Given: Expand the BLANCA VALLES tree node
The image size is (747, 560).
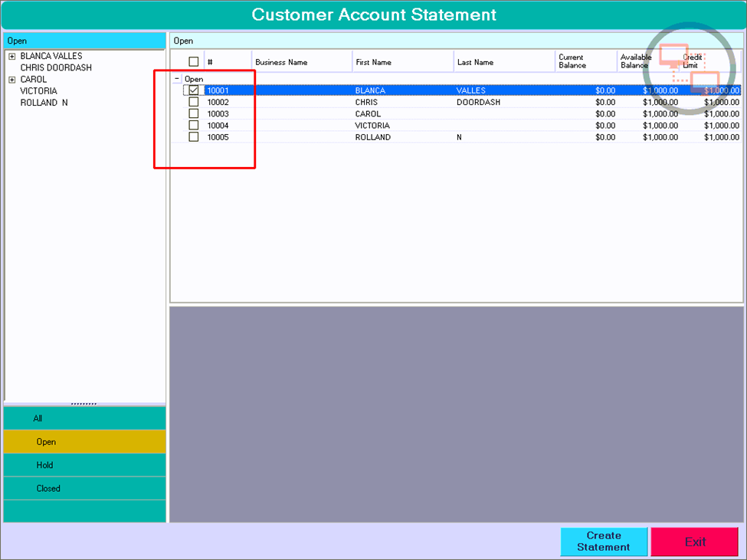Looking at the screenshot, I should [12, 56].
